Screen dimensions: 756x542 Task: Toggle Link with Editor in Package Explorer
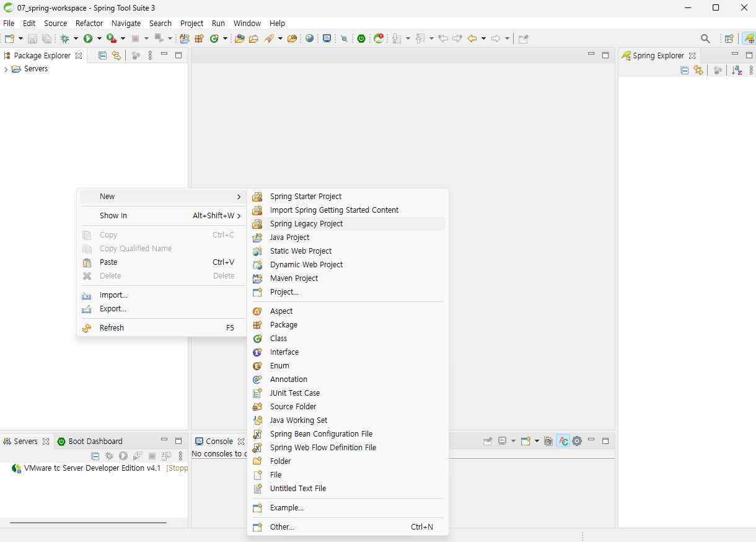point(116,55)
